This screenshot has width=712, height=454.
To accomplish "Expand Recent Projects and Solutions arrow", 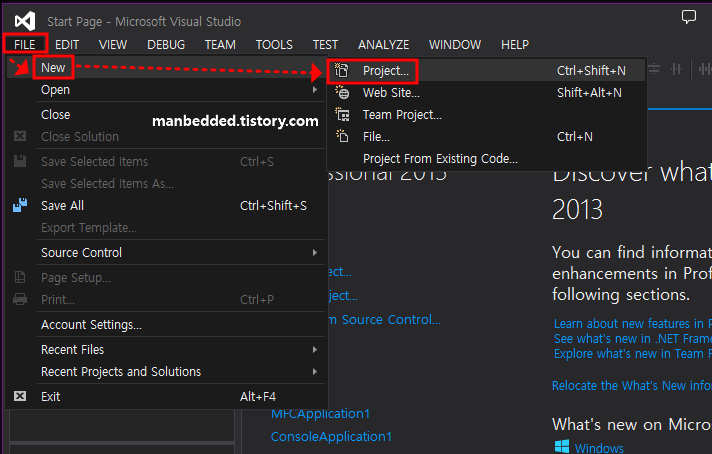I will [x=315, y=371].
